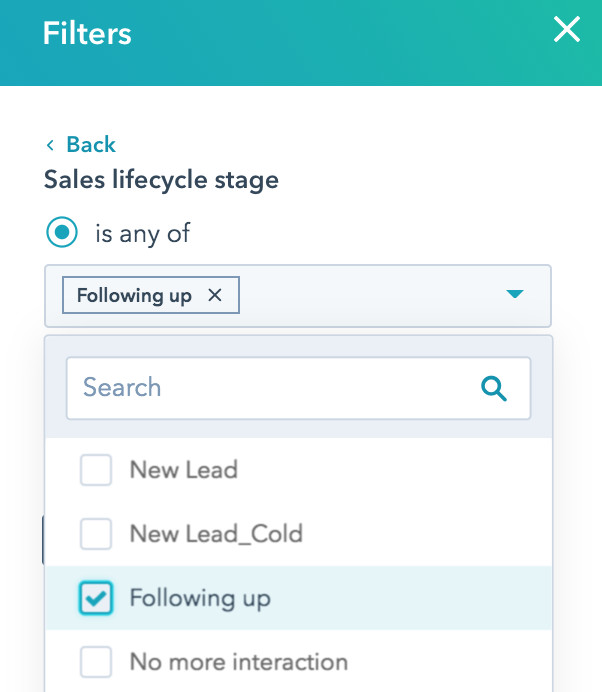
Task: Select the New Lead option label
Action: [x=183, y=470]
